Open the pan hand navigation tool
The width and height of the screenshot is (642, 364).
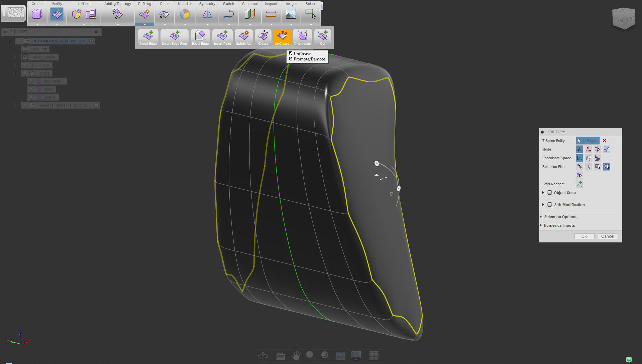pyautogui.click(x=296, y=356)
